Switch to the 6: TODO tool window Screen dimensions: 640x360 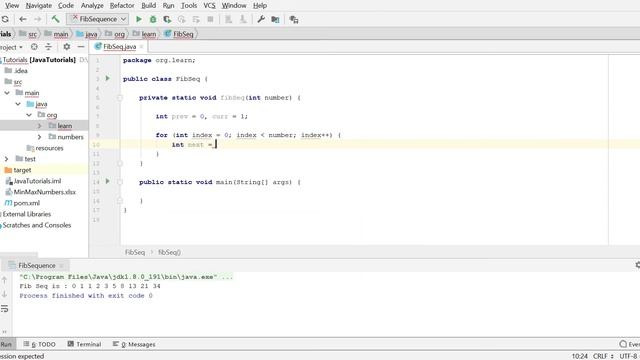(x=40, y=344)
